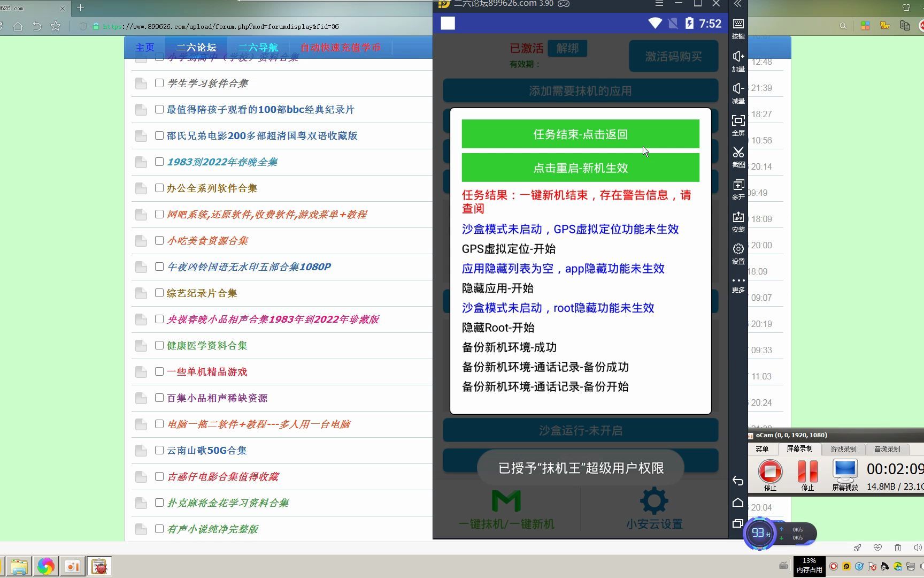
Task: Click the memory usage 13% 内存占用 indicator
Action: (x=809, y=565)
